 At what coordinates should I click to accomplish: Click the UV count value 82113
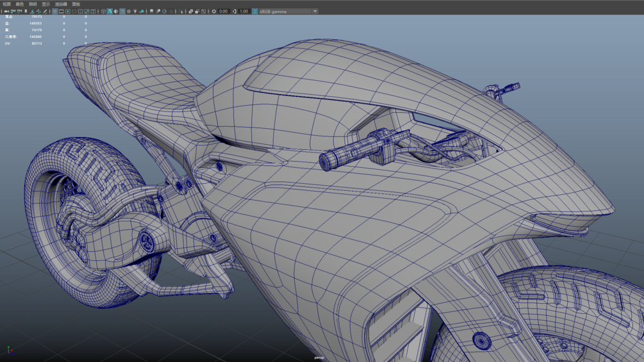(x=37, y=43)
